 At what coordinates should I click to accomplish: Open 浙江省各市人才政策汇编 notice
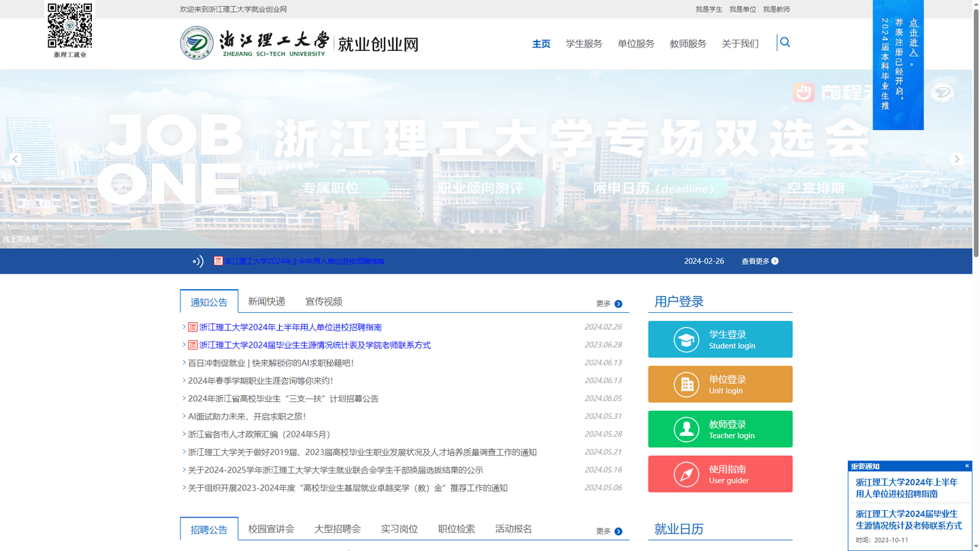pyautogui.click(x=261, y=434)
